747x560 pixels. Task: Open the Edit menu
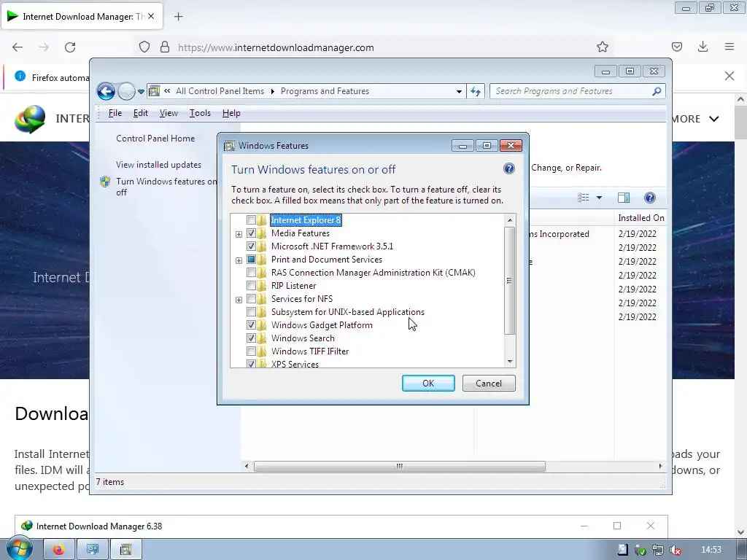(x=141, y=113)
